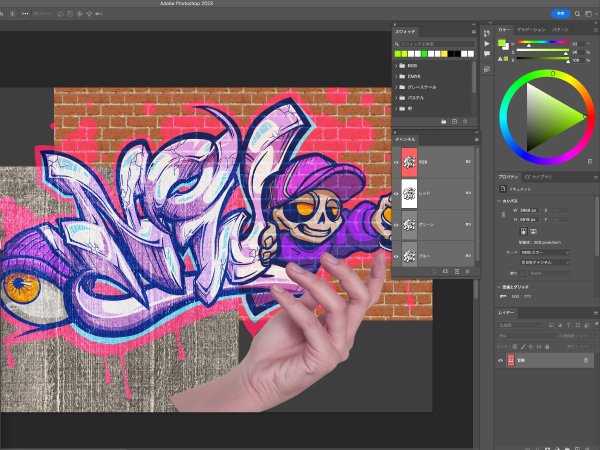Click the search magnifier icon in top bar
Screen dimensions: 600x450
pos(577,14)
